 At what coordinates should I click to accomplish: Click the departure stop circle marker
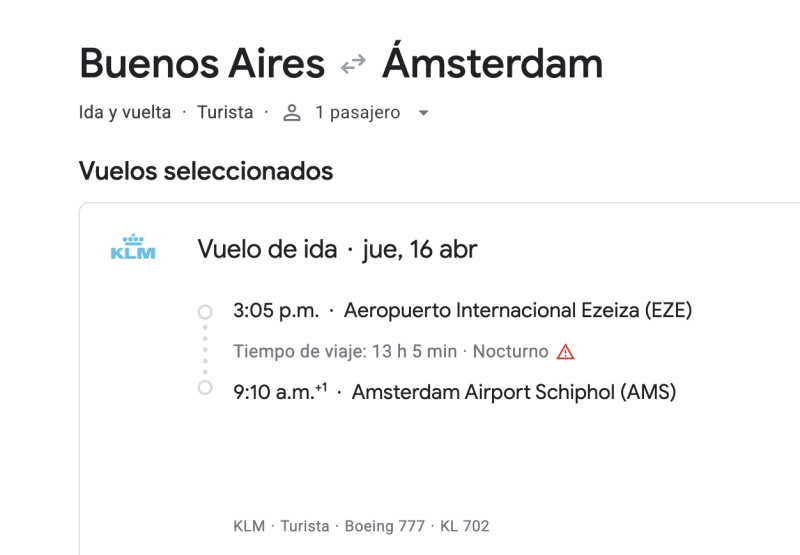(205, 311)
